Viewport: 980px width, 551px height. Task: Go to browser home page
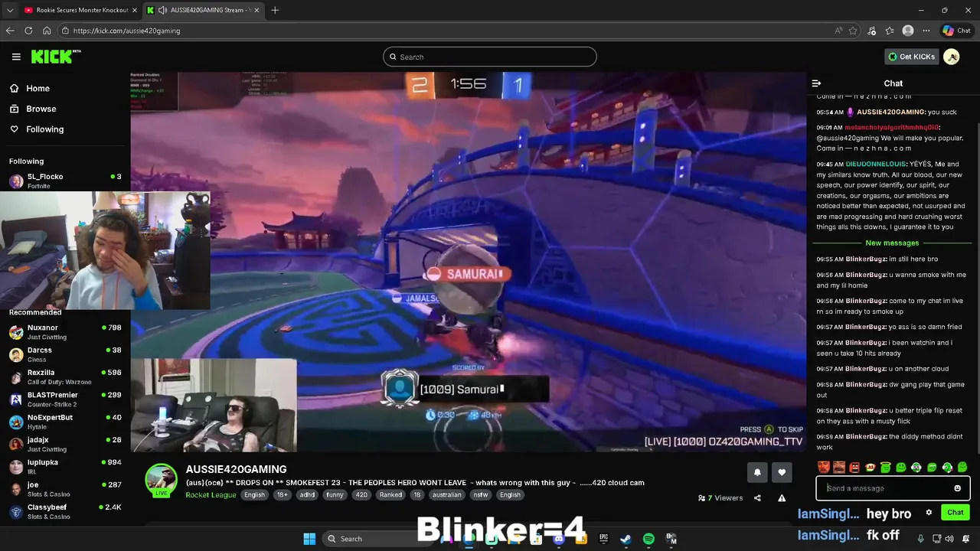[47, 31]
